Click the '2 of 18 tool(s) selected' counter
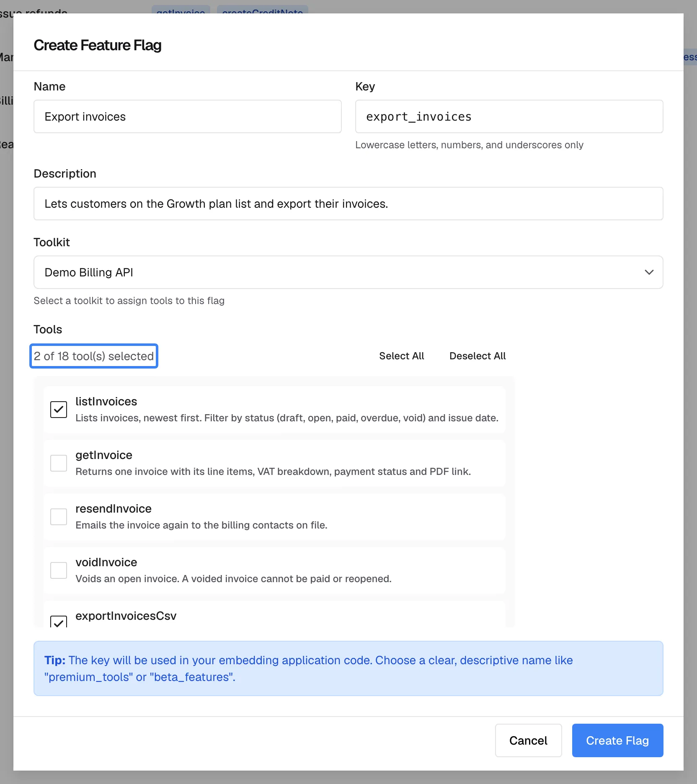Viewport: 697px width, 784px height. point(94,356)
